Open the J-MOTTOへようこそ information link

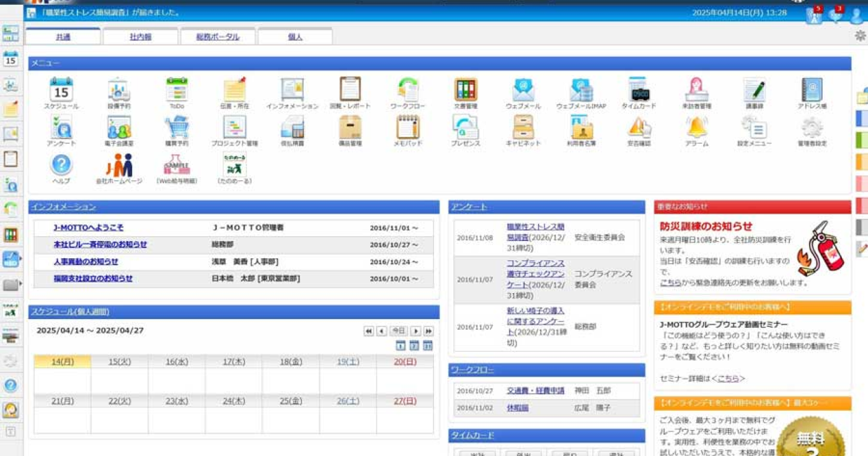[88, 228]
